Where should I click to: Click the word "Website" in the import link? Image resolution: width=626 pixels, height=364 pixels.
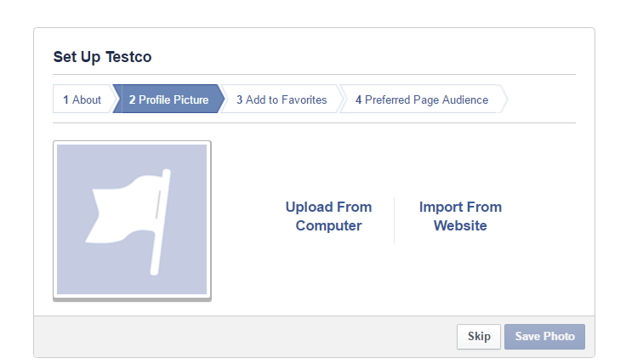pos(460,226)
